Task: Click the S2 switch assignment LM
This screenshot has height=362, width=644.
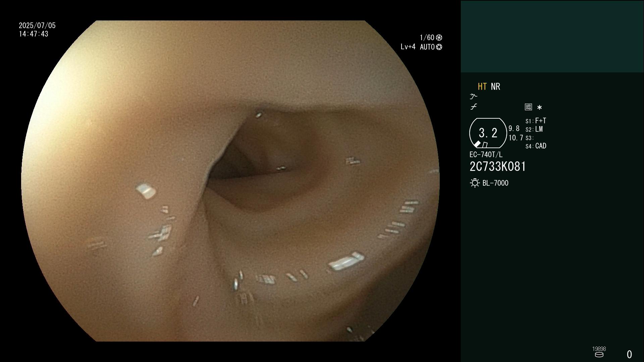Action: tap(534, 129)
